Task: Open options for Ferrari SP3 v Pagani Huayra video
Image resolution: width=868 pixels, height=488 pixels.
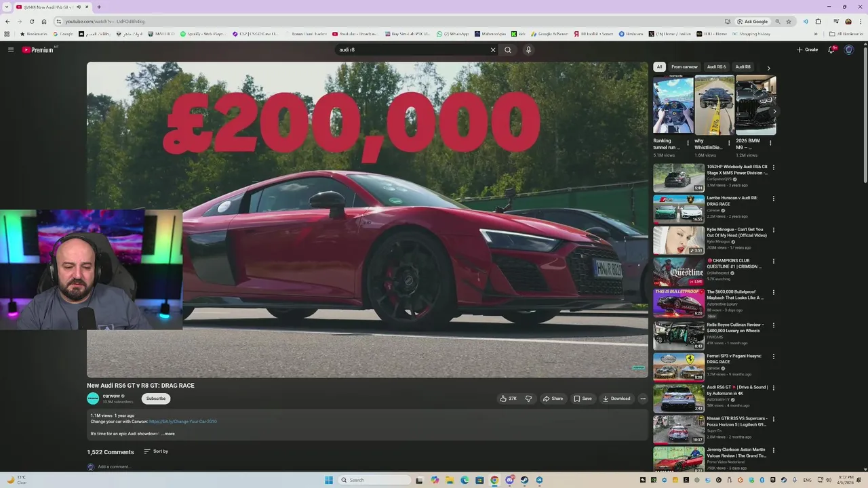Action: [x=773, y=357]
